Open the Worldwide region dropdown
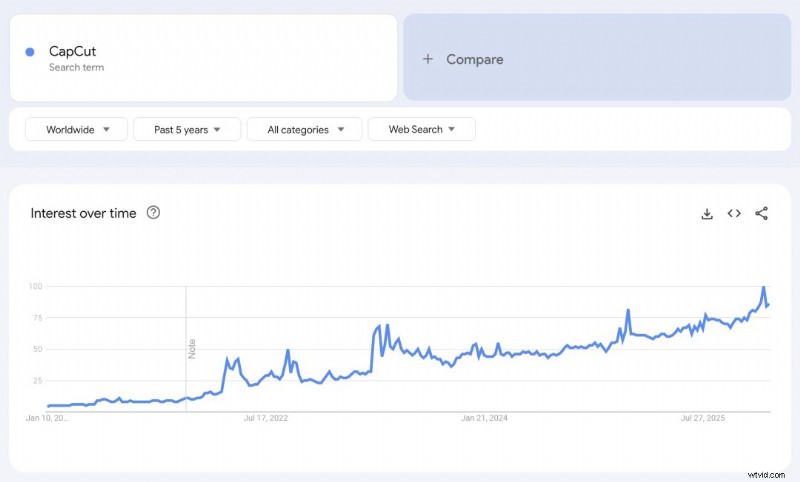Image resolution: width=800 pixels, height=482 pixels. coord(77,130)
